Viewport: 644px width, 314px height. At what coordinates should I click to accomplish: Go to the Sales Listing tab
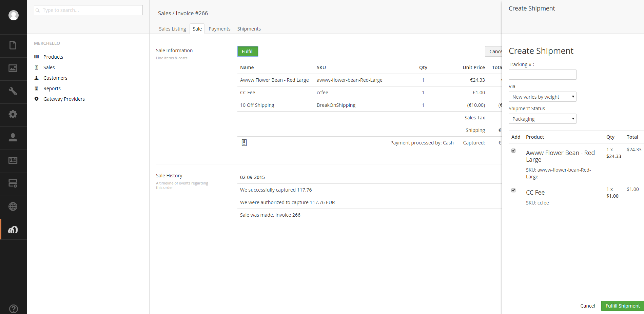coord(172,29)
